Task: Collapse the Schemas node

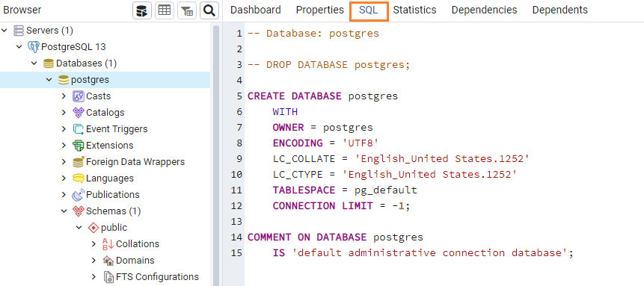Action: point(64,211)
